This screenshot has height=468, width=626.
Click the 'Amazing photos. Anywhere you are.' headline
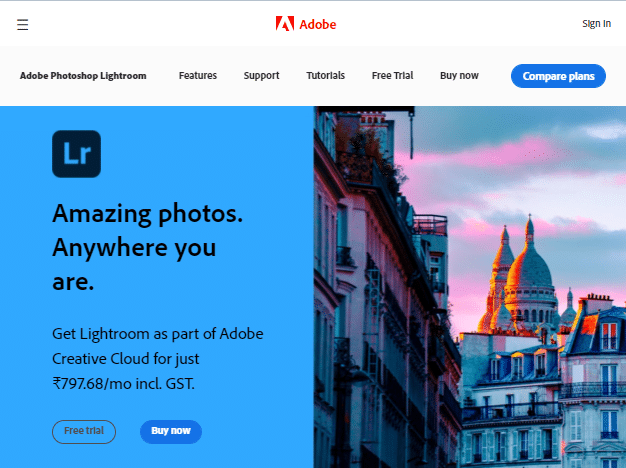[147, 247]
